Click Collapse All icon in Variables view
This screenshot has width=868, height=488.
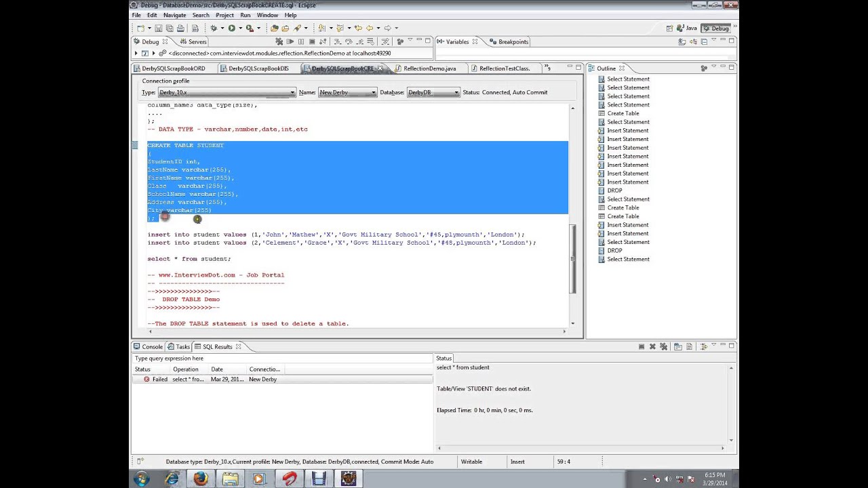(x=704, y=42)
